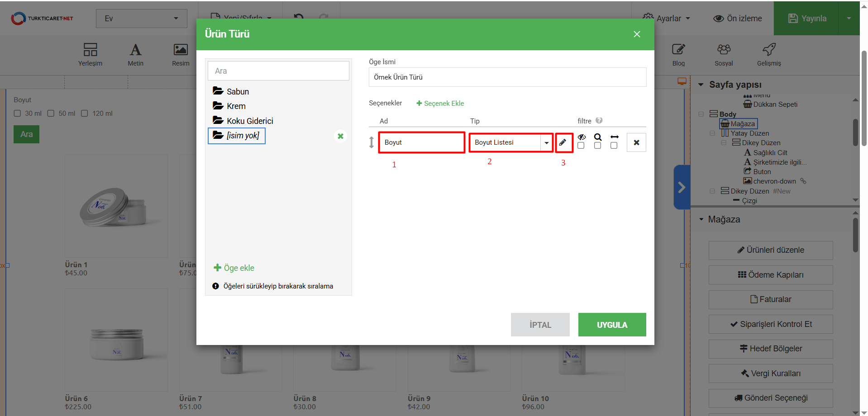Screen dimensions: 868x416
Task: Click the pencil edit icon for Boyut option
Action: pyautogui.click(x=563, y=142)
